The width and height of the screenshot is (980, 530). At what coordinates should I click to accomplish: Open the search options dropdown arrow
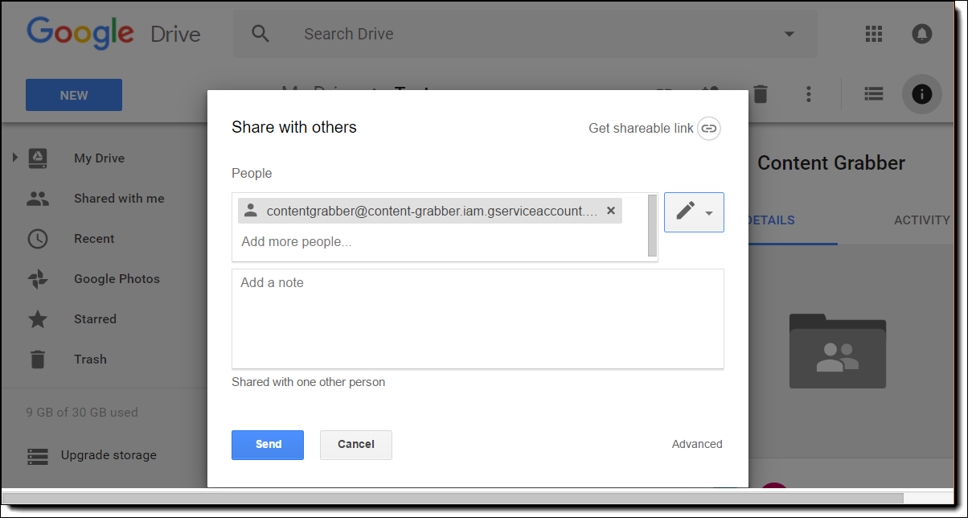(789, 34)
